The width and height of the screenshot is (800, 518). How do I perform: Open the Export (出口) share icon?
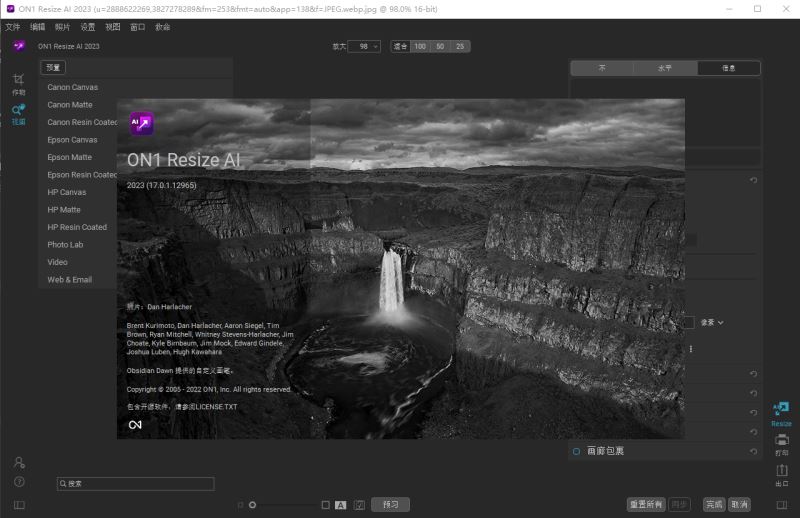pos(782,475)
